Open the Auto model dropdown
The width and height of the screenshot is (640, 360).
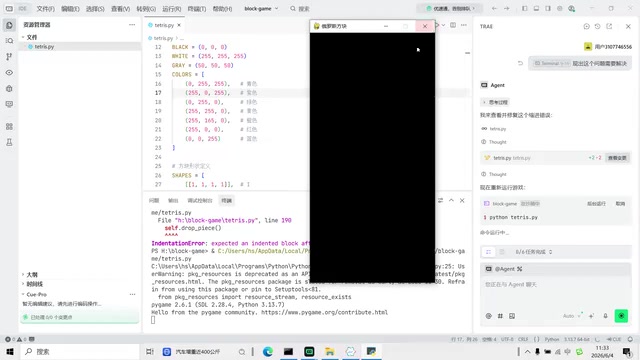[x=572, y=316]
